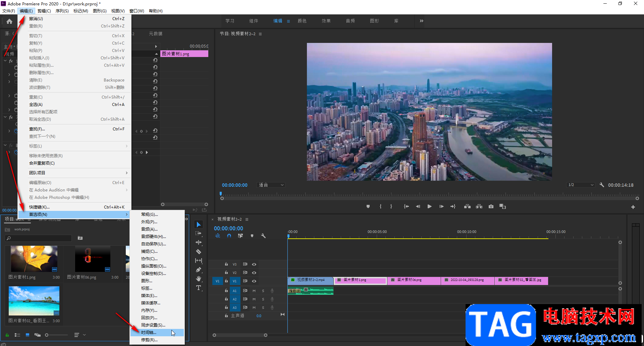Select the Razor tool in the toolbar

(199, 251)
